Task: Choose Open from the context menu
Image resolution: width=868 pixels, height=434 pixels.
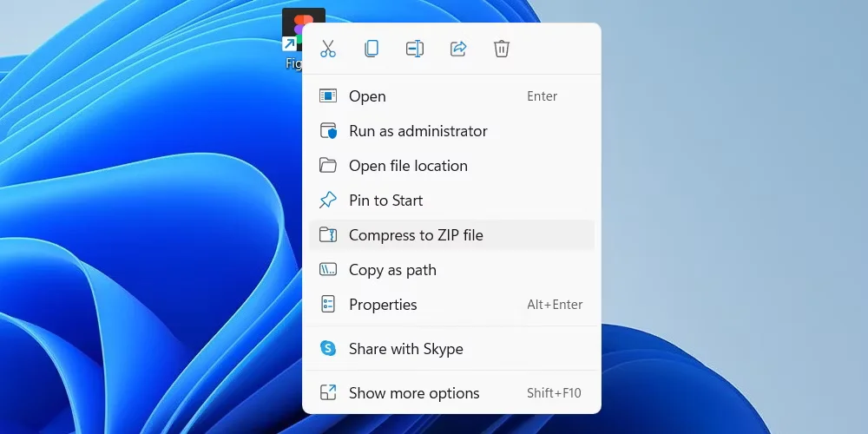Action: pyautogui.click(x=367, y=96)
